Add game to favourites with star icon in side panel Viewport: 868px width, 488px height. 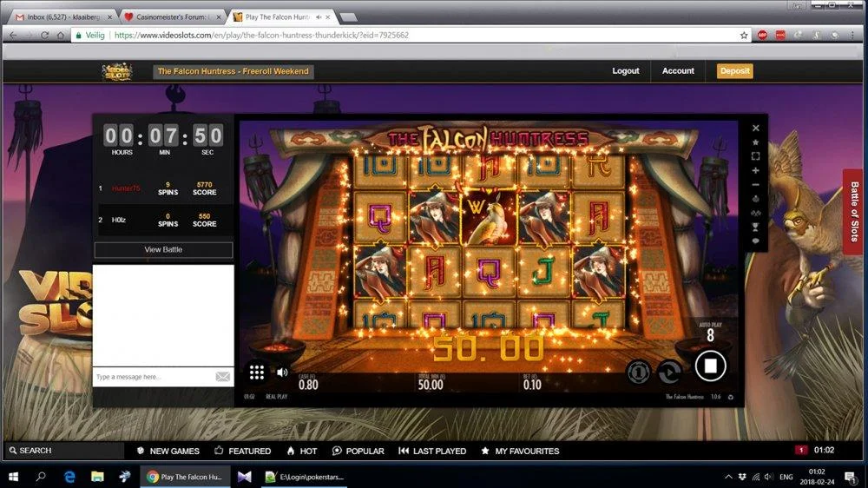(756, 142)
